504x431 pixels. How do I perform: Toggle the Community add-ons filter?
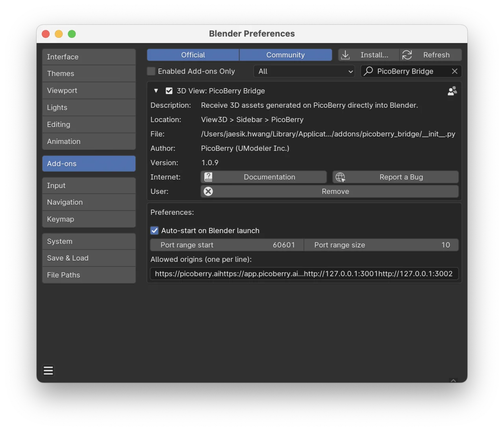click(x=285, y=55)
